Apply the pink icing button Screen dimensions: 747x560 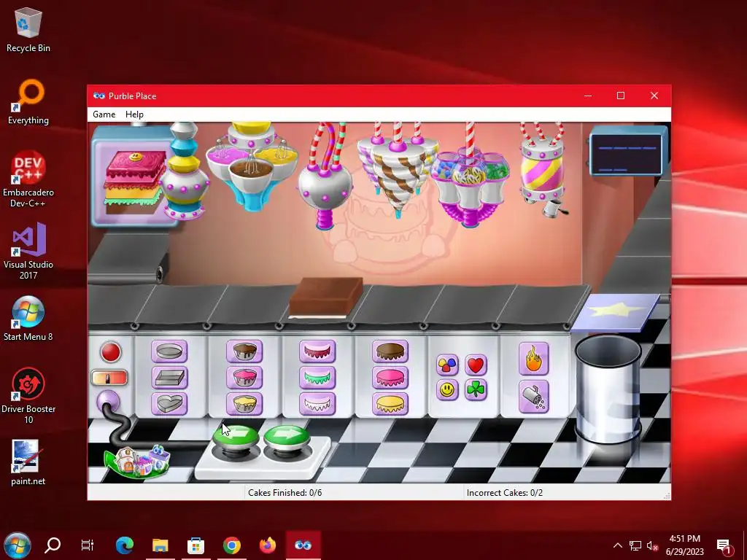[x=390, y=378]
